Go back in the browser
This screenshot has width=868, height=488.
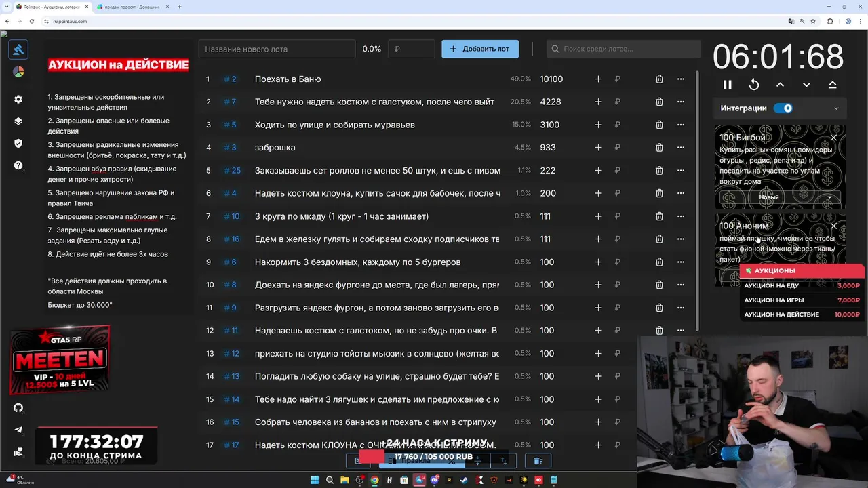[7, 21]
